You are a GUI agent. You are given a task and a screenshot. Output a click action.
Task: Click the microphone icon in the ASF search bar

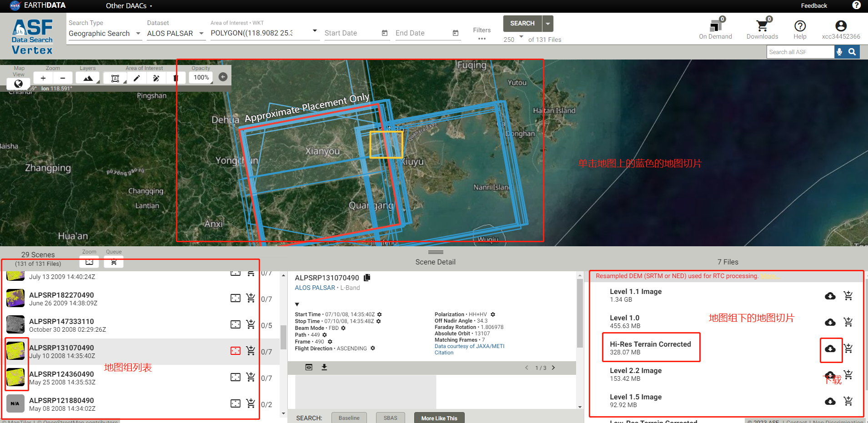(839, 51)
